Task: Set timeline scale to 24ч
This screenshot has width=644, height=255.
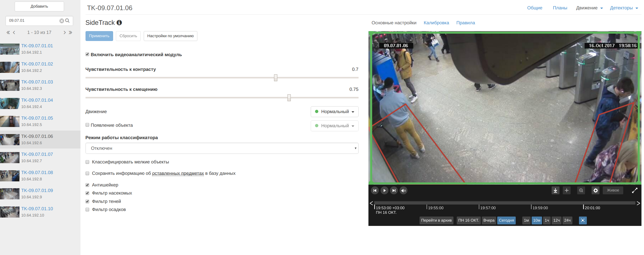Action: pos(567,220)
